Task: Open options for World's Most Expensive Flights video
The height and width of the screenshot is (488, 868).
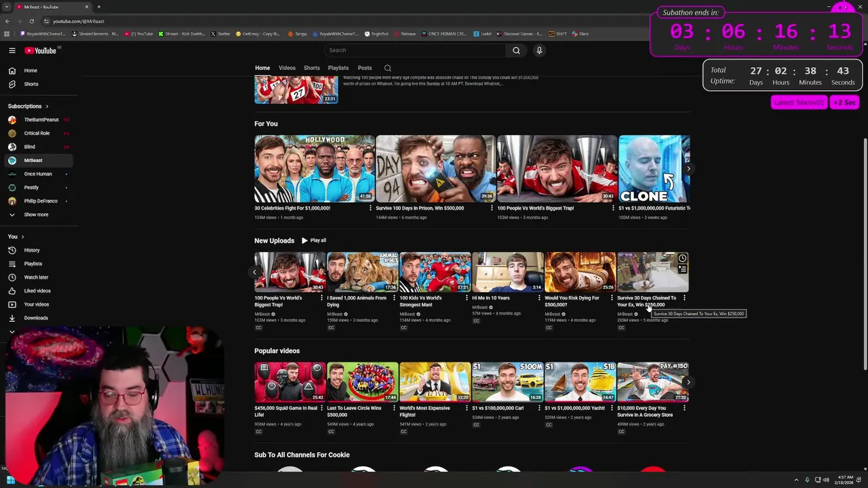Action: 467,408
